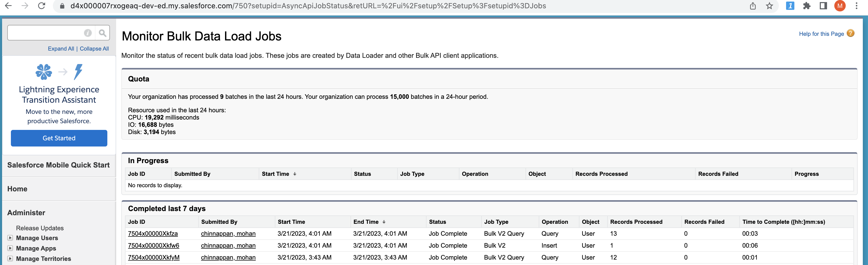The height and width of the screenshot is (265, 868).
Task: Reload the page with refresh icon
Action: 41,5
